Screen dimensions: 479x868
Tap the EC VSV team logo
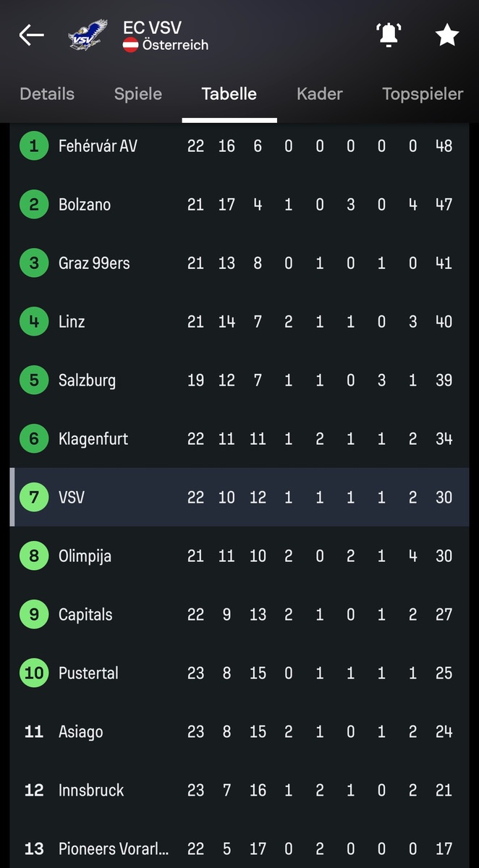coord(88,35)
